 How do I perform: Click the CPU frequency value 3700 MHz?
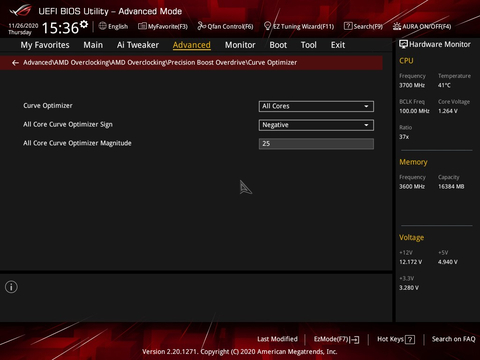[x=412, y=85]
